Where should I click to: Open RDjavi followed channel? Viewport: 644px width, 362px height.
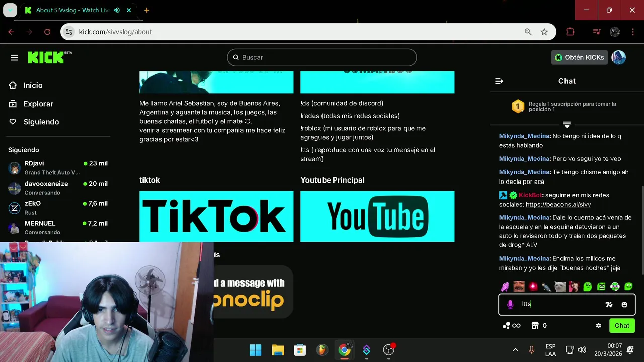pyautogui.click(x=58, y=168)
